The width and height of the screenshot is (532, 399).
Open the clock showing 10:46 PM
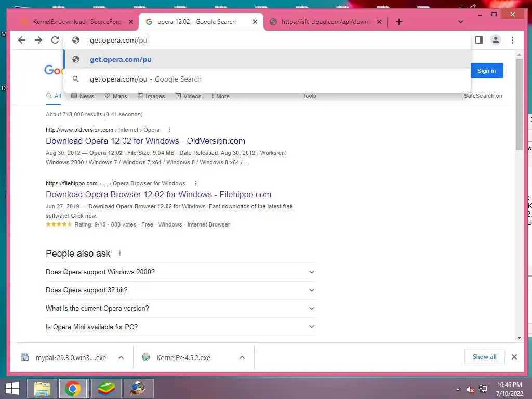pos(510,389)
